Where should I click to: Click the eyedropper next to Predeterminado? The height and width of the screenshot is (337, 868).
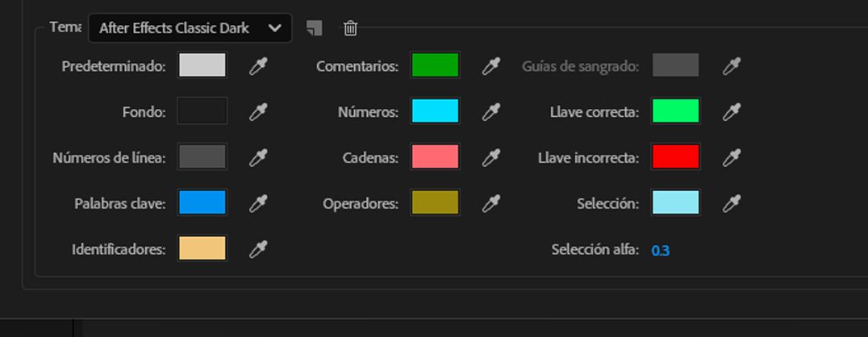click(257, 66)
